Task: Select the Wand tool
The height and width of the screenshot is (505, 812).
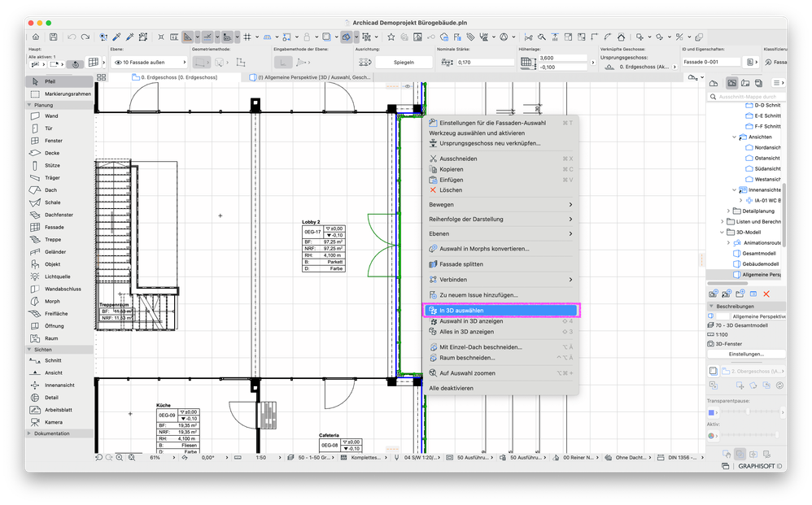Action: 50,116
